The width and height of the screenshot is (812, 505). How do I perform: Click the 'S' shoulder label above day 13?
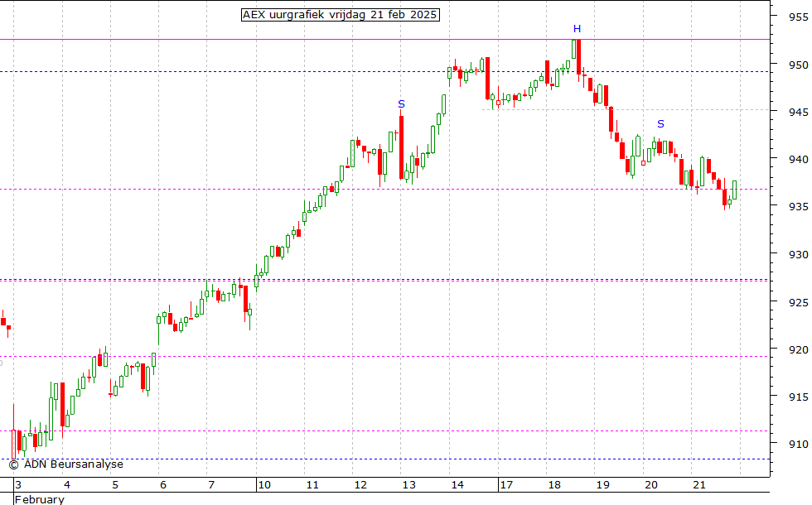click(x=401, y=104)
